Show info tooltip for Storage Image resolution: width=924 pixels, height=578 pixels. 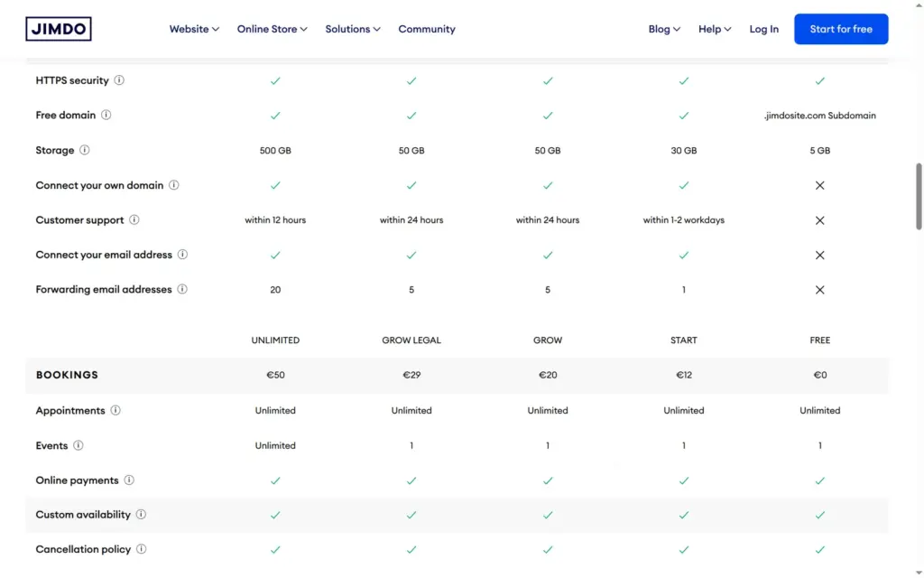(x=85, y=150)
